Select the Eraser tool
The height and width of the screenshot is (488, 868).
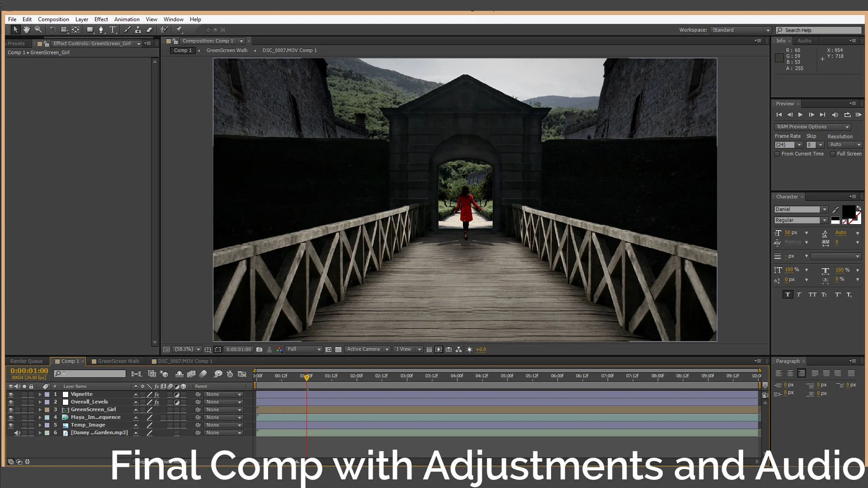coord(149,30)
